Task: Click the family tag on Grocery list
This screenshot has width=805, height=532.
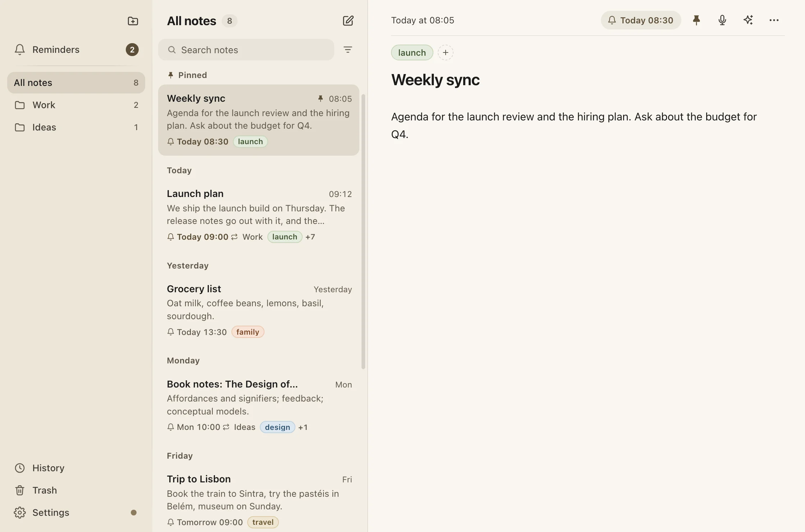Action: [248, 332]
